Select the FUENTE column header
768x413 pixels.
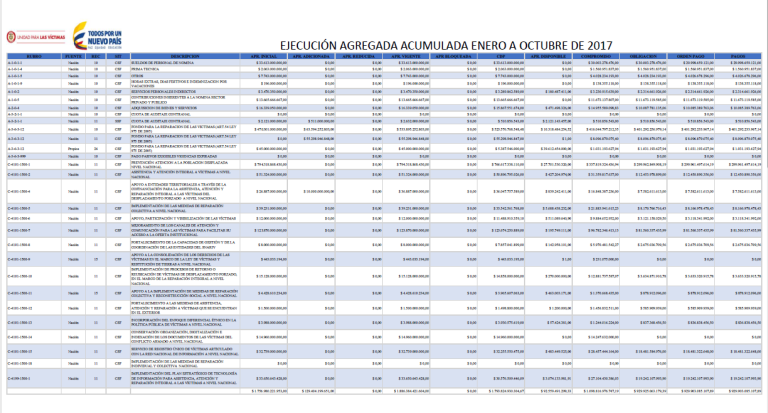click(73, 56)
